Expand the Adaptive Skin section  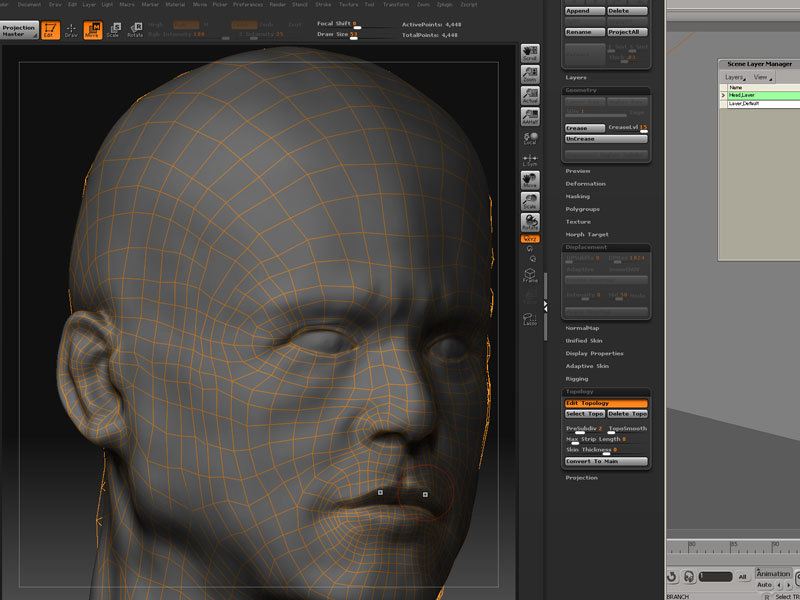(587, 366)
